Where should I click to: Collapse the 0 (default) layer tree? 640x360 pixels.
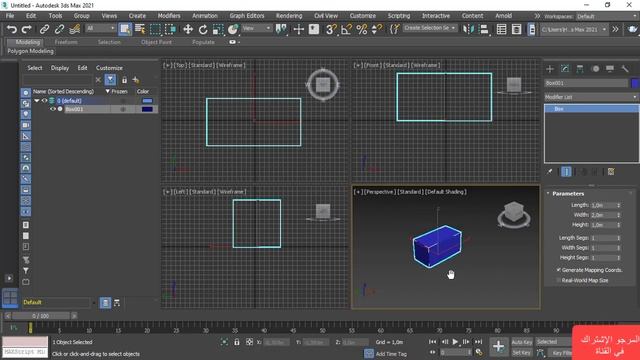coord(37,100)
